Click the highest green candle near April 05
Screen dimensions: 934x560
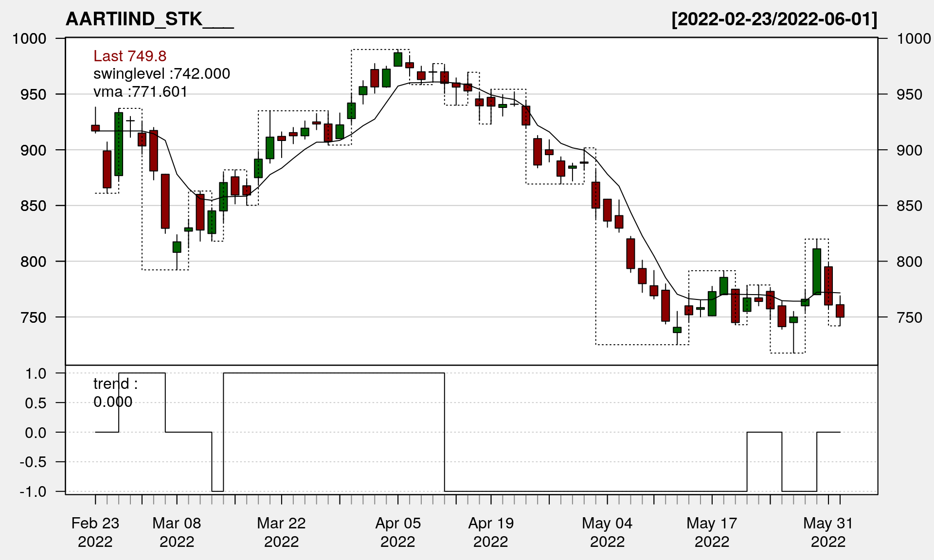click(x=398, y=59)
